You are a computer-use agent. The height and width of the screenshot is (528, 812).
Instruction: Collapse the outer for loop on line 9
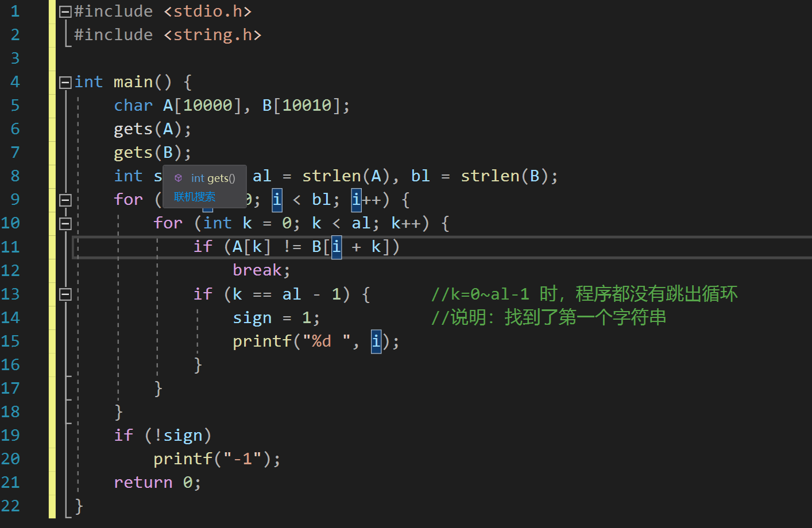[x=65, y=200]
